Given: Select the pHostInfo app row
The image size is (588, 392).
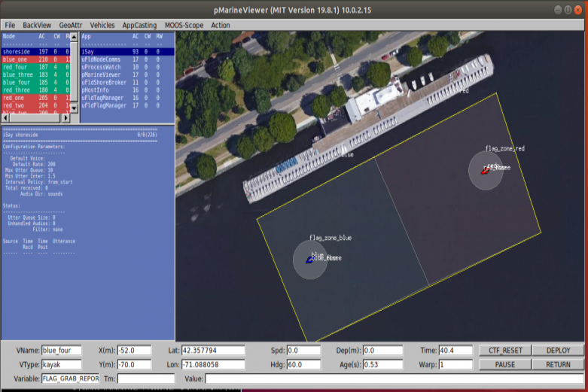Looking at the screenshot, I should pyautogui.click(x=127, y=90).
